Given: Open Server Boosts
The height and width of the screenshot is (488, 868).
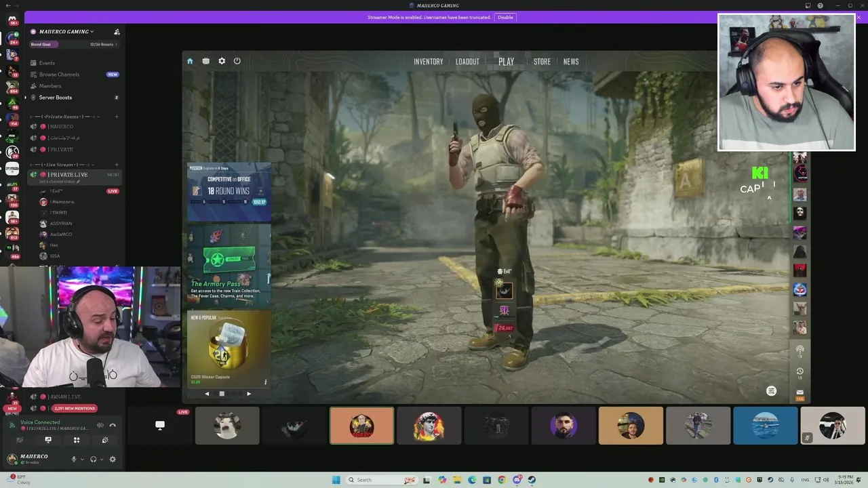Looking at the screenshot, I should coord(55,98).
